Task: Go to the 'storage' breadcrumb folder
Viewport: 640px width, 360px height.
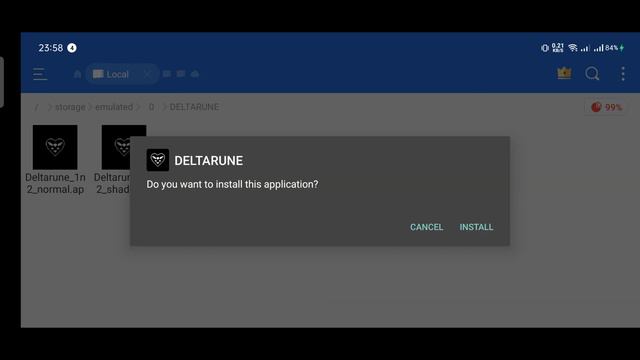Action: coord(70,107)
